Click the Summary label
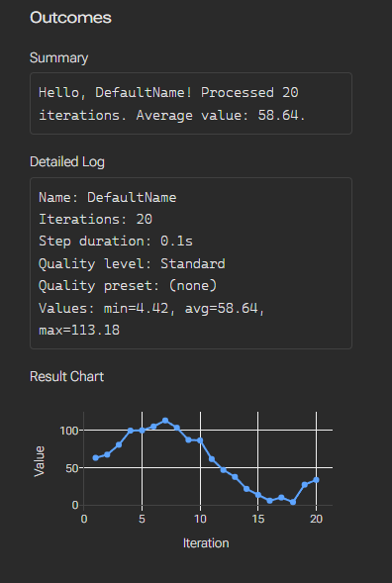The height and width of the screenshot is (583, 392). point(58,58)
